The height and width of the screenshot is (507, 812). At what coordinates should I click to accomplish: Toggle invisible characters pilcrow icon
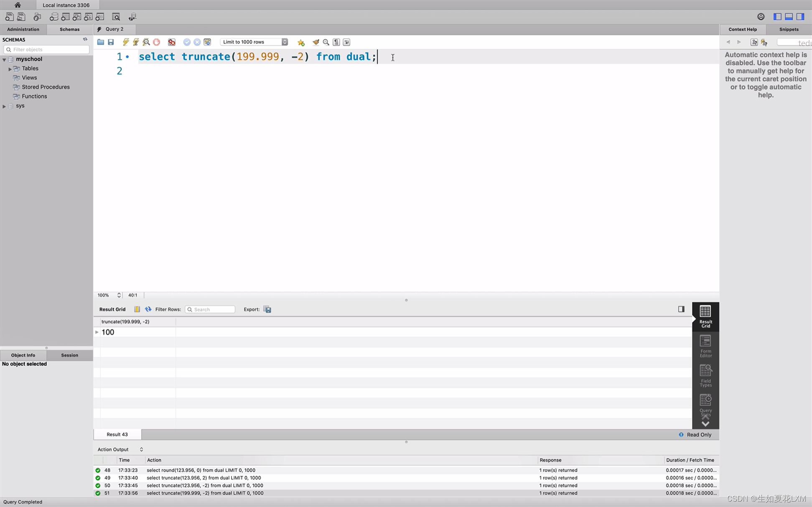tap(336, 42)
